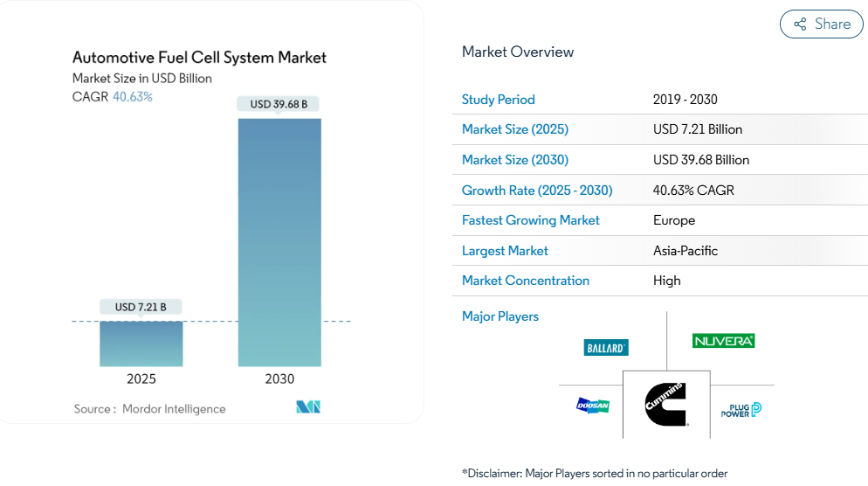This screenshot has height=486, width=868.
Task: Select the Market Size (2025) label
Action: (514, 129)
